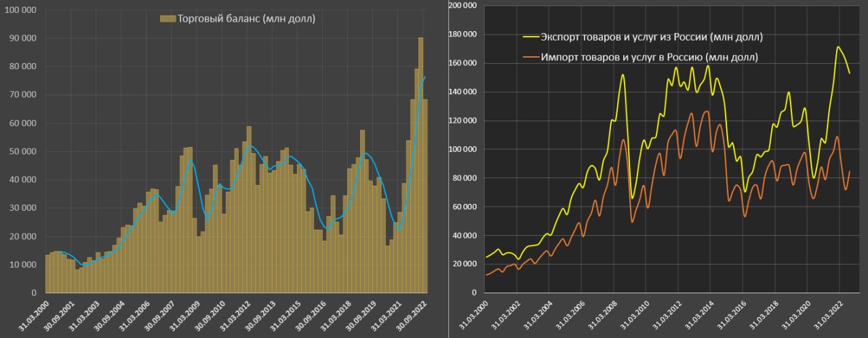Click '100 000' on the Экспорт/Импорт chart axis
868x338 pixels.
point(462,149)
